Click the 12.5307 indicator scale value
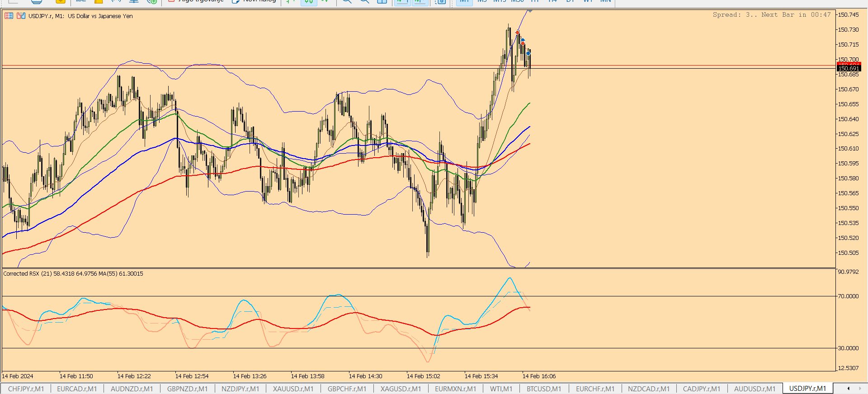 [848, 368]
